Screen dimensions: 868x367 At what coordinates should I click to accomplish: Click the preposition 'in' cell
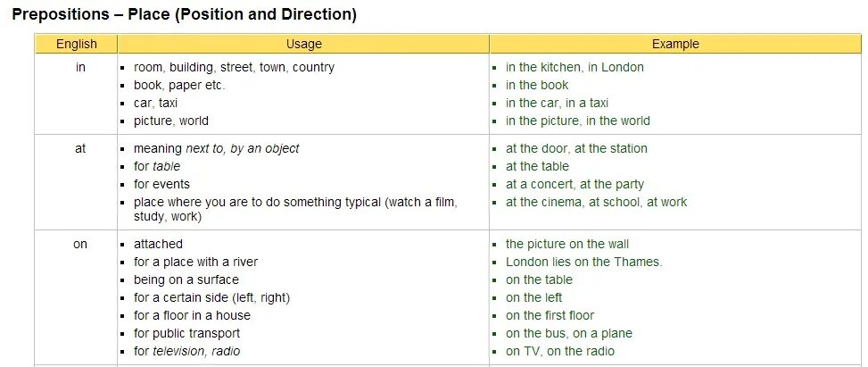tap(80, 67)
